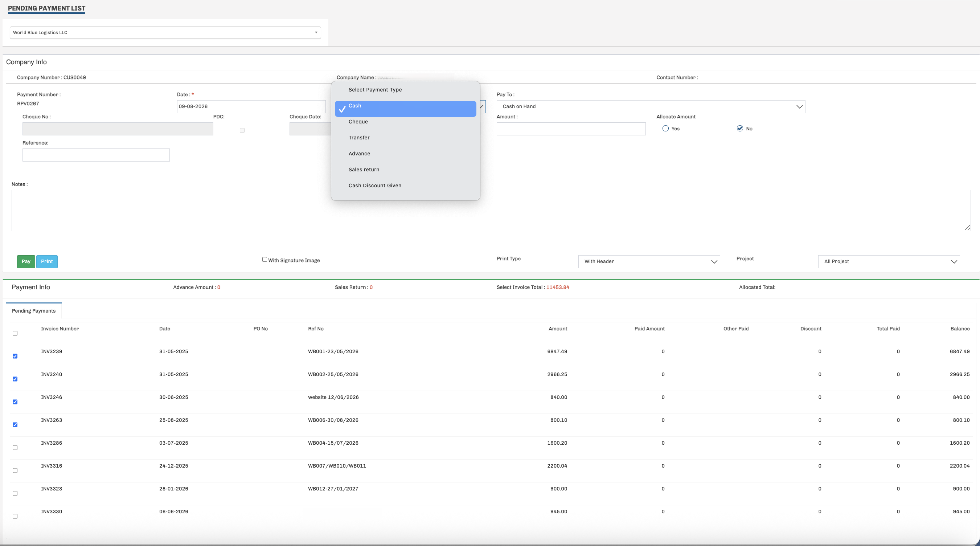The image size is (980, 546).
Task: Click the Reference input field
Action: (96, 155)
